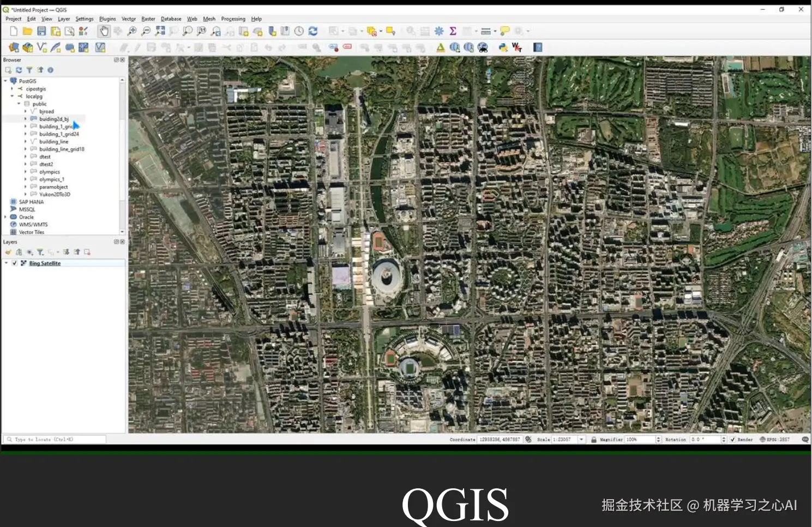Screen dimensions: 812x527
Task: Select the building_1_grid24 table
Action: click(59, 134)
